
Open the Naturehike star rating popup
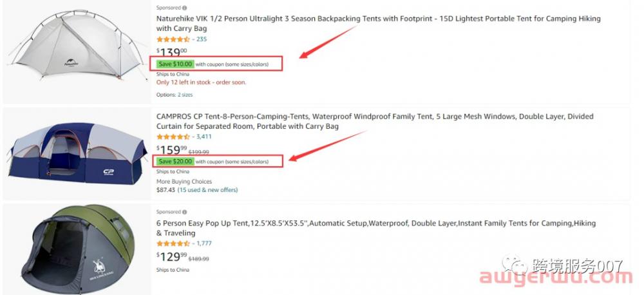[x=173, y=39]
